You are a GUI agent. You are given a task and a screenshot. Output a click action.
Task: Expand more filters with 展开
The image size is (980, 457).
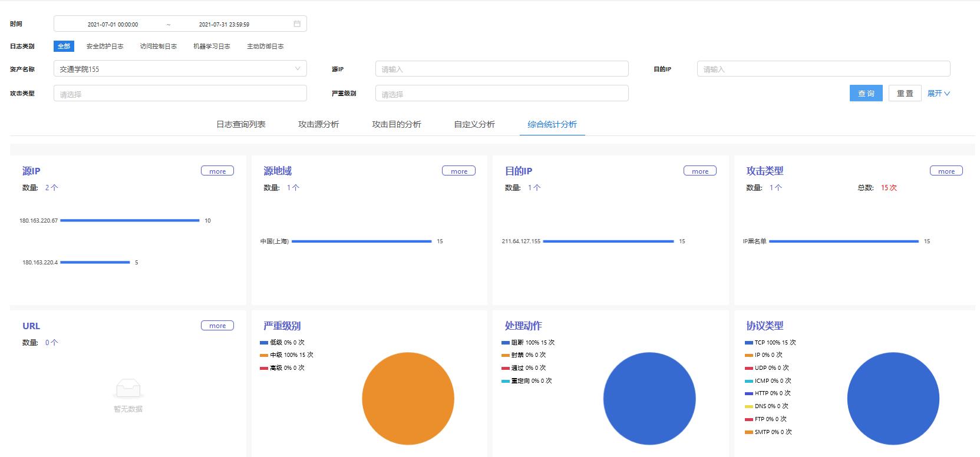coord(939,93)
